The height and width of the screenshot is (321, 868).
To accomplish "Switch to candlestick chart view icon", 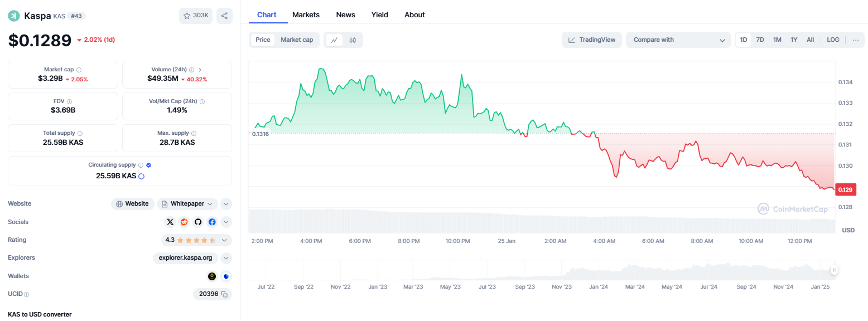I will tap(353, 40).
